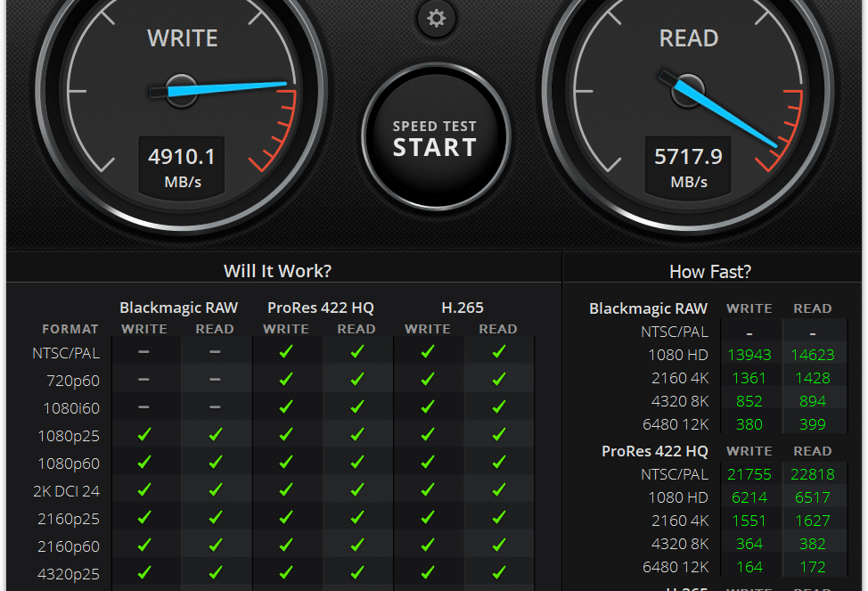Click the H.265 read checkmark for 2160p25
Screen dimensions: 868x591
tap(499, 517)
